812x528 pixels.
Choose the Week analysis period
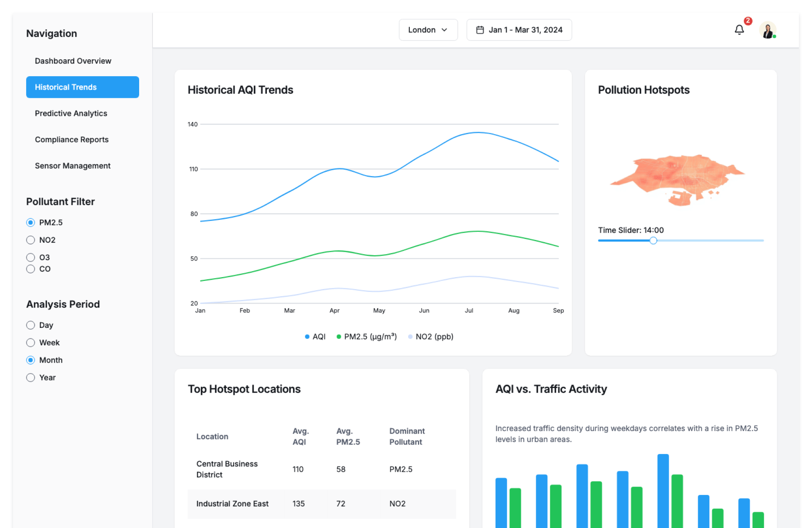click(x=30, y=343)
